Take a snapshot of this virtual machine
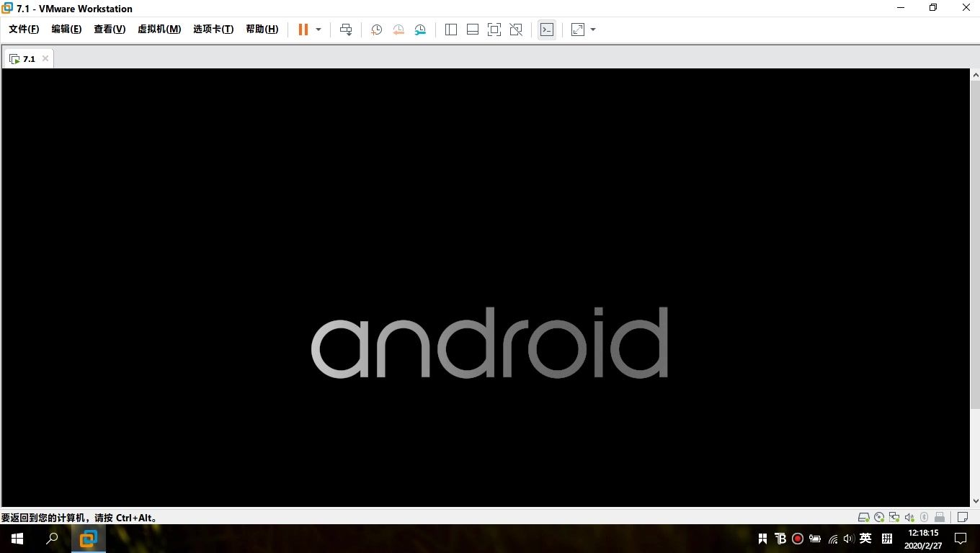980x553 pixels. tap(376, 30)
